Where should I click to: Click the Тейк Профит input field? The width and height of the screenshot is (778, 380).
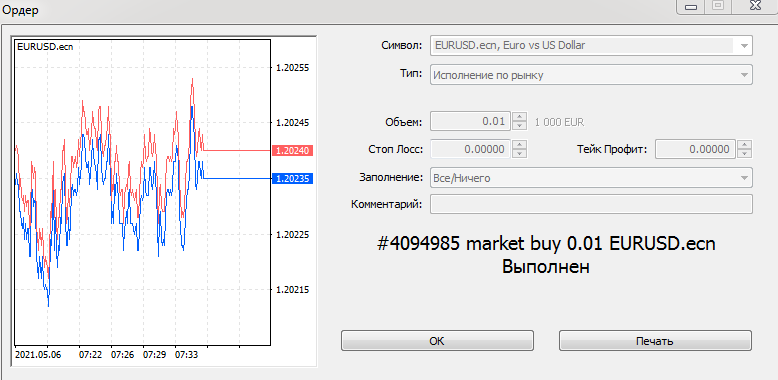[x=695, y=149]
